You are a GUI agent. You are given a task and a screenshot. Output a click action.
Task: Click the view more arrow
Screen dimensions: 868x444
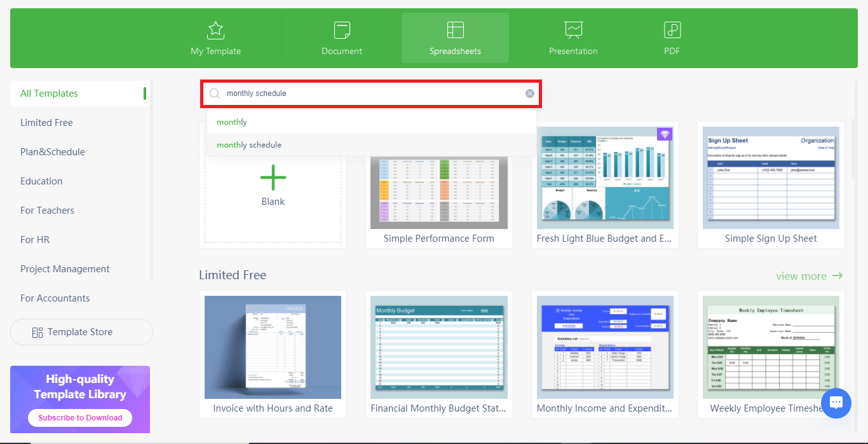837,275
